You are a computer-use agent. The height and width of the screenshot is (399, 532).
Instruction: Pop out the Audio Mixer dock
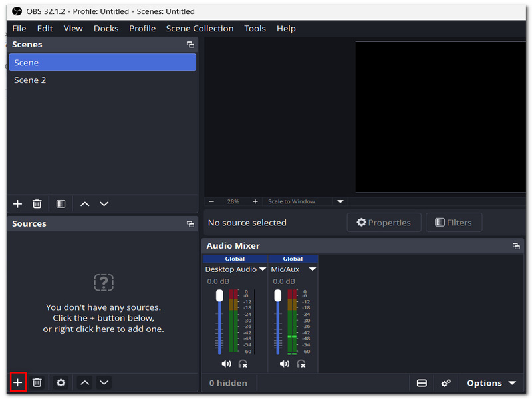[516, 246]
